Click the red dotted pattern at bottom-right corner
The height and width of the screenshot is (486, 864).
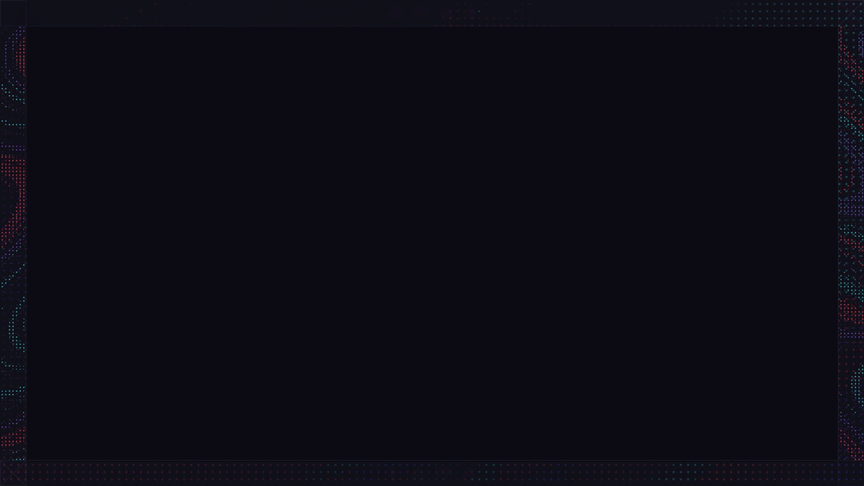(850, 441)
